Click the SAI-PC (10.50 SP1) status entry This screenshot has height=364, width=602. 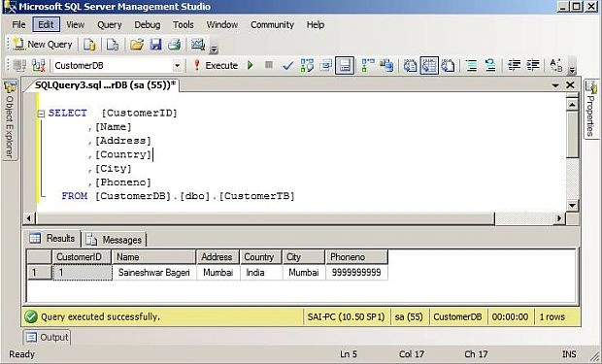click(346, 317)
